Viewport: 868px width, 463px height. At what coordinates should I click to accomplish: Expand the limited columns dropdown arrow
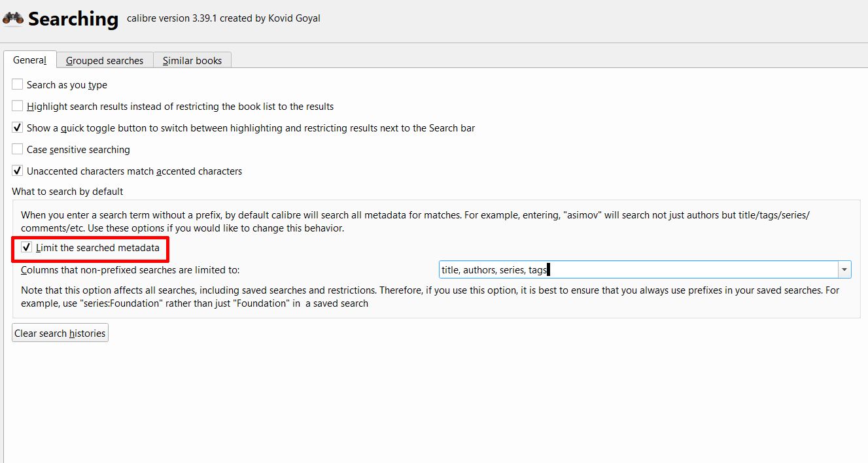tap(844, 269)
